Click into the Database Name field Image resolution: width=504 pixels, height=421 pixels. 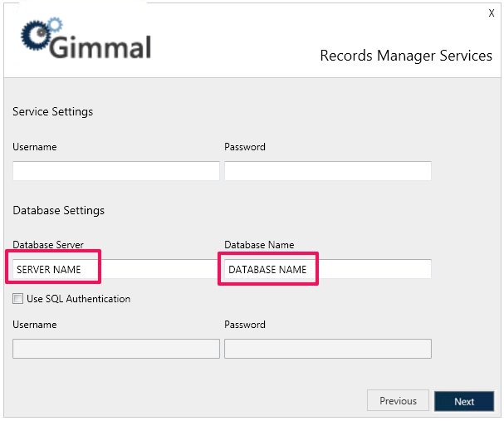(x=327, y=269)
